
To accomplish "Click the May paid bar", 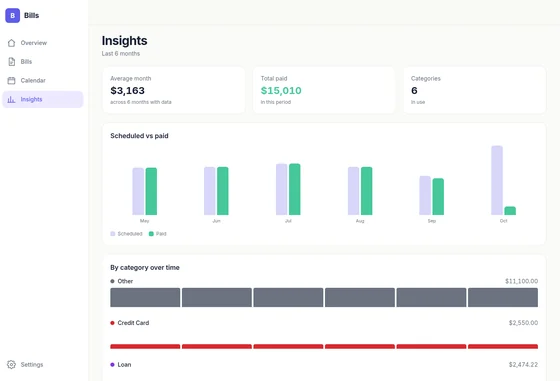I will [151, 191].
